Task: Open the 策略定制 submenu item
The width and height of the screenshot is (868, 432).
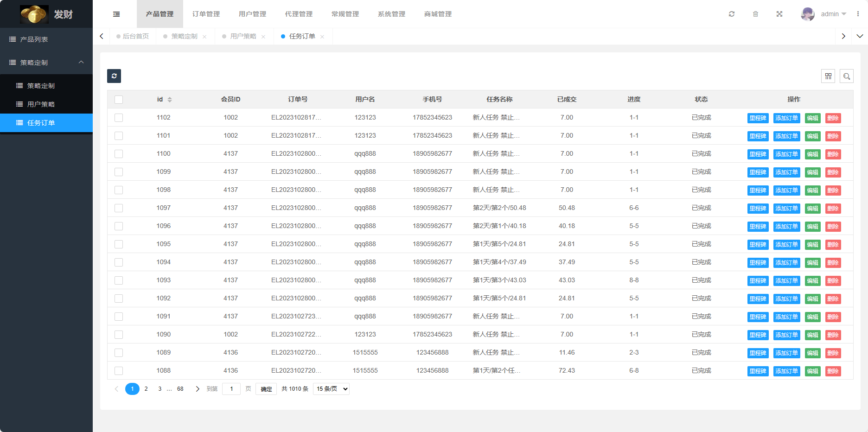Action: point(46,86)
